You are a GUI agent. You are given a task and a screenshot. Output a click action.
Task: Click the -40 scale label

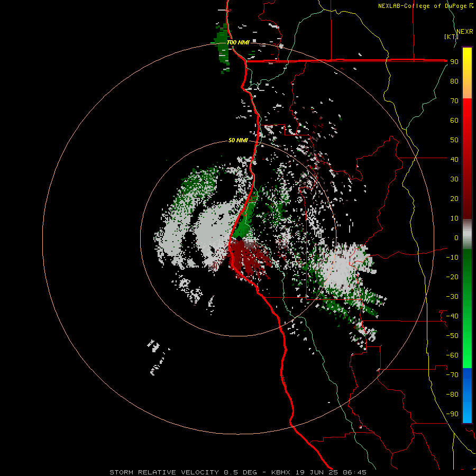(452, 316)
